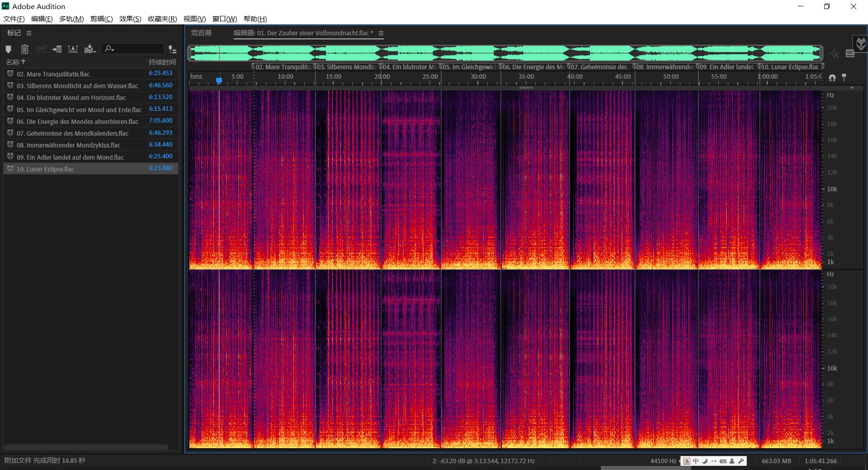Open the 标记 panel hamburger menu

29,33
